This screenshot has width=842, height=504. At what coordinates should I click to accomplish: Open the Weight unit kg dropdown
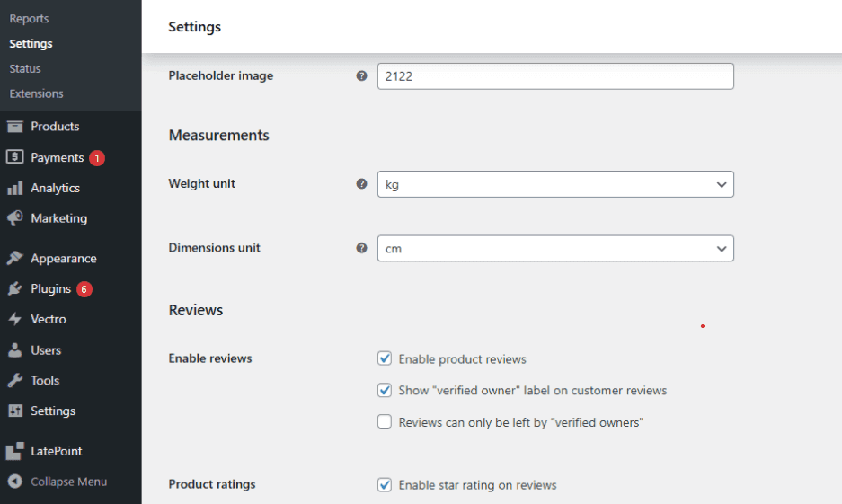click(555, 184)
